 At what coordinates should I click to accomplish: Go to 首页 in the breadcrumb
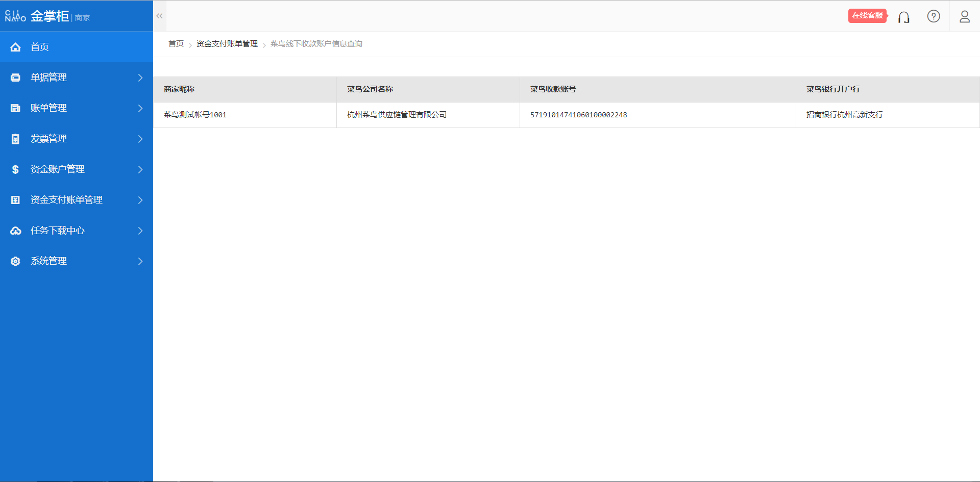tap(176, 44)
